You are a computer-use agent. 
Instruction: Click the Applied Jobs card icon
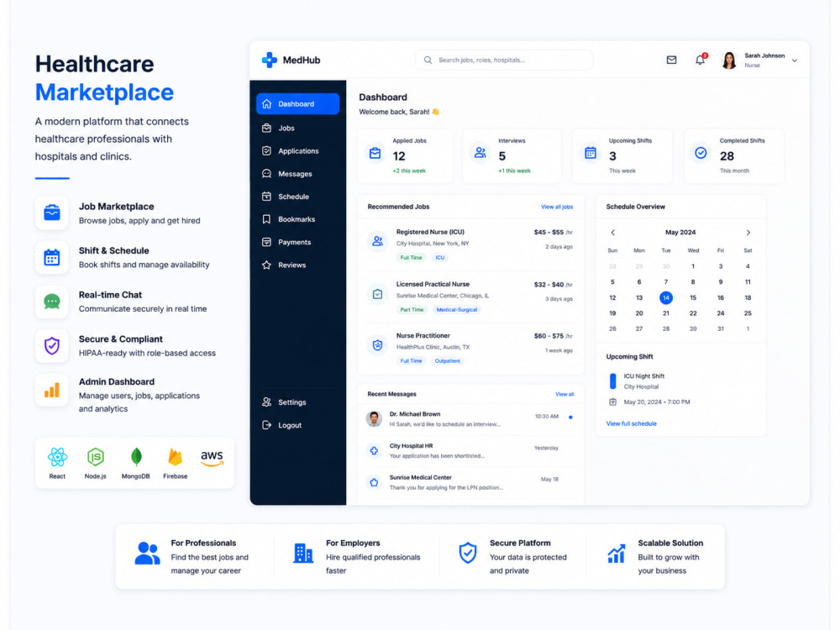[x=375, y=153]
